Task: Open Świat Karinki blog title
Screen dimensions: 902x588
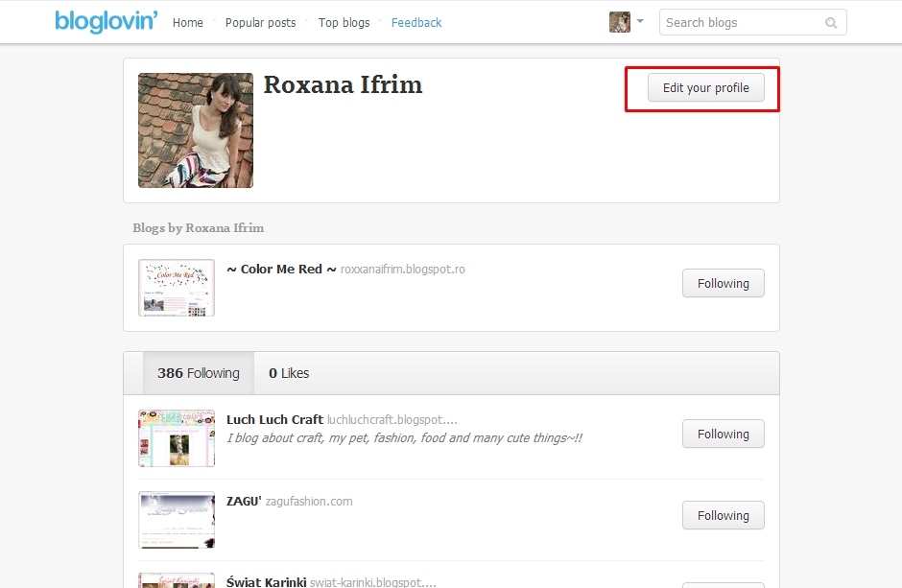Action: (x=267, y=581)
